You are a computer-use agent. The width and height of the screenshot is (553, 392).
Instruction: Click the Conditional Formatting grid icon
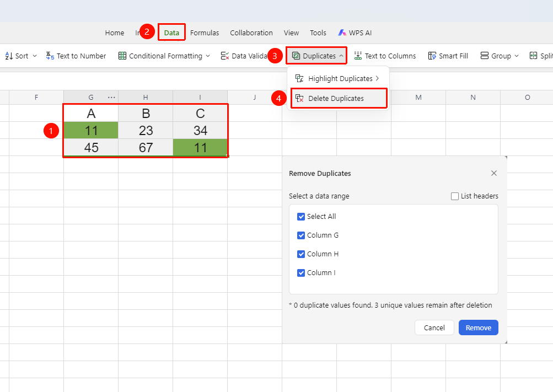[122, 56]
